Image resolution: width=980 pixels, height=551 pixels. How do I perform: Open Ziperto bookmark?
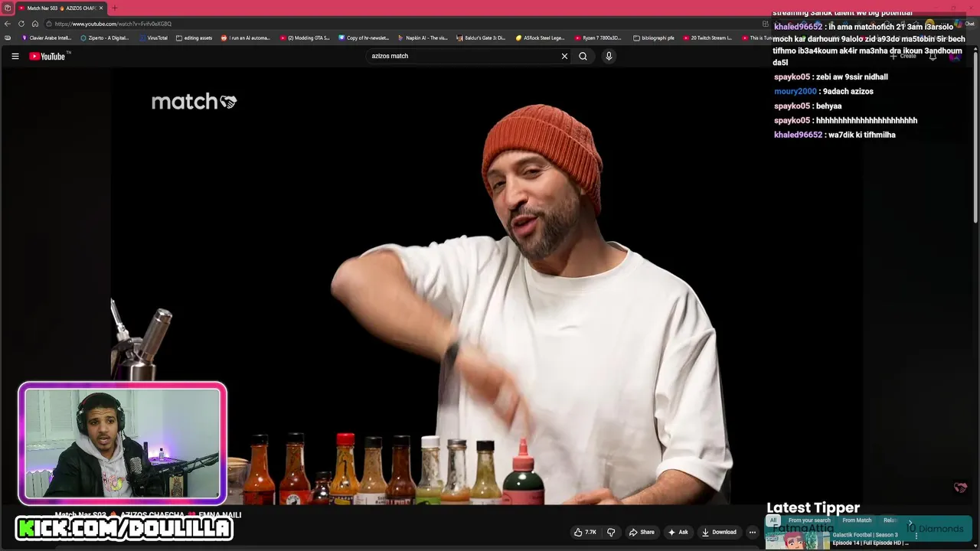105,37
